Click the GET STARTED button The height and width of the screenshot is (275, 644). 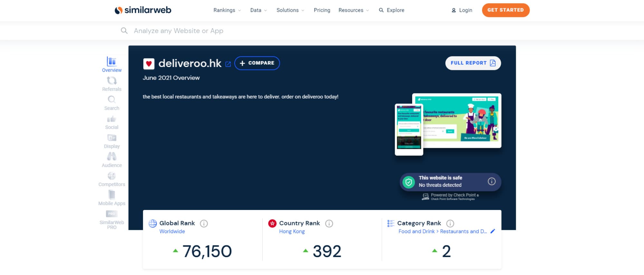point(506,10)
